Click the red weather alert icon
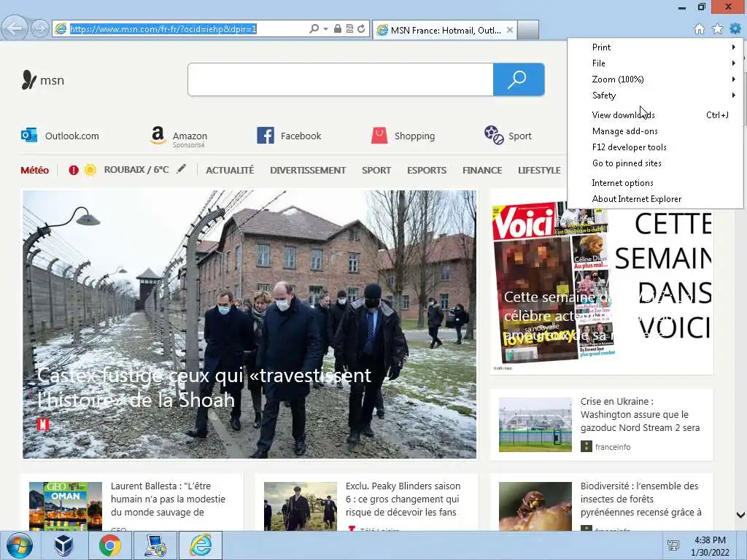The height and width of the screenshot is (560, 747). click(74, 170)
